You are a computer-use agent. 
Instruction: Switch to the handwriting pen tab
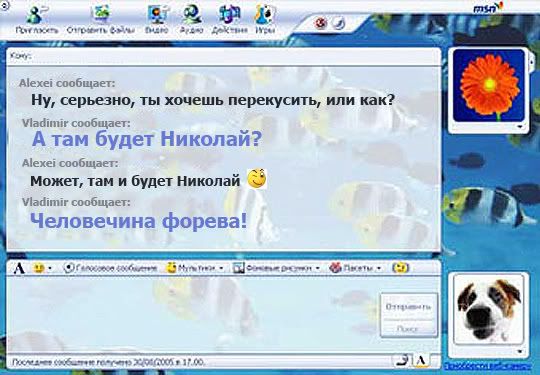click(x=402, y=361)
